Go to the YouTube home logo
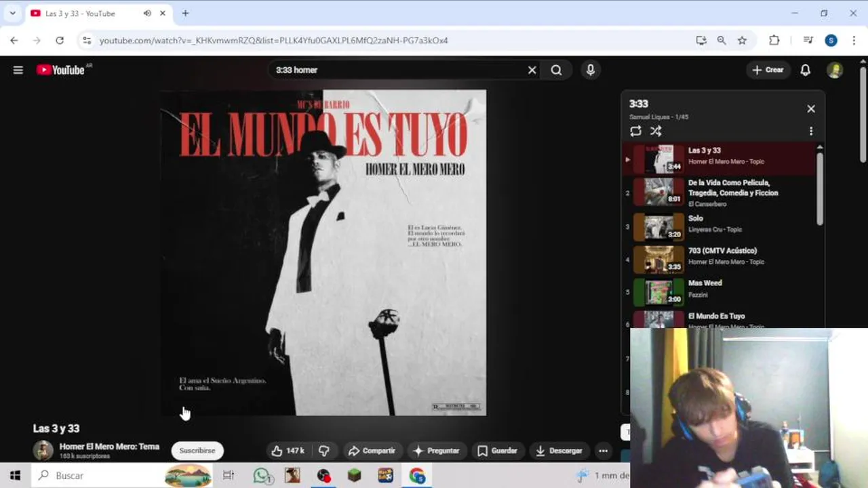 pos(61,70)
